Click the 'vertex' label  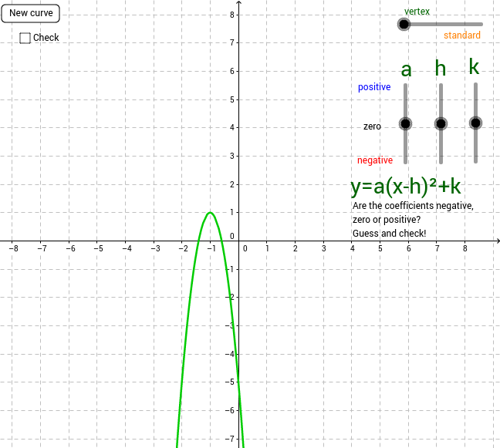click(x=417, y=12)
